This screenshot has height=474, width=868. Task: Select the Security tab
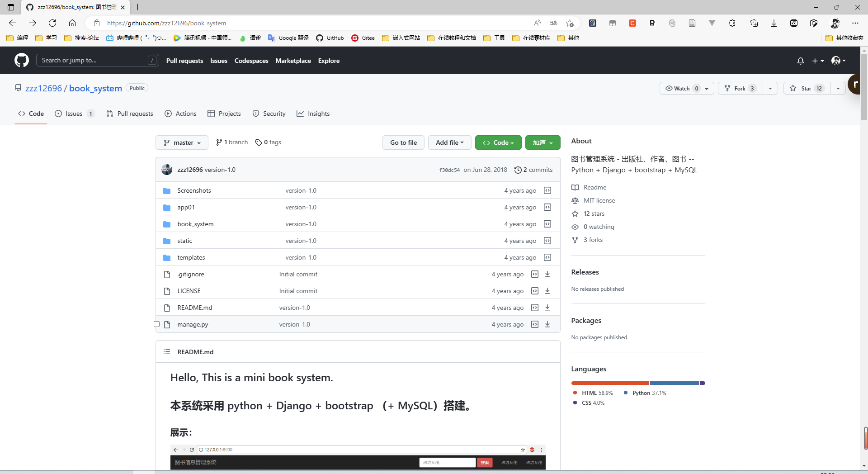(269, 114)
